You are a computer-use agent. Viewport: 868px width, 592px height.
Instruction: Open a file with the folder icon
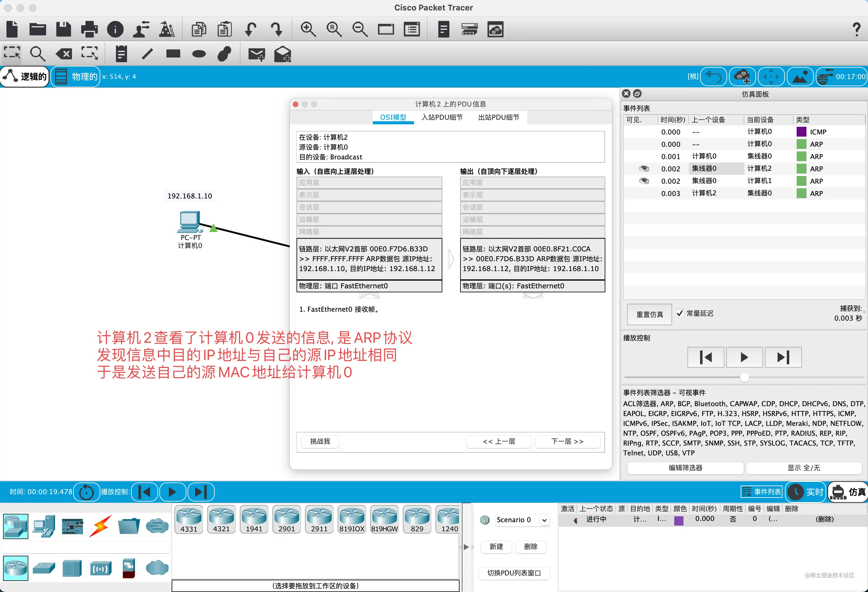coord(38,29)
